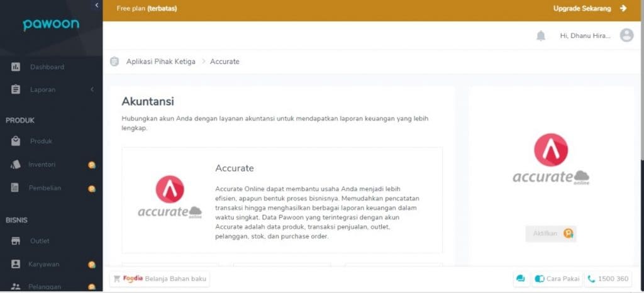Click the toggle icon in Cara Pakai
The image size is (644, 293).
[x=539, y=279]
